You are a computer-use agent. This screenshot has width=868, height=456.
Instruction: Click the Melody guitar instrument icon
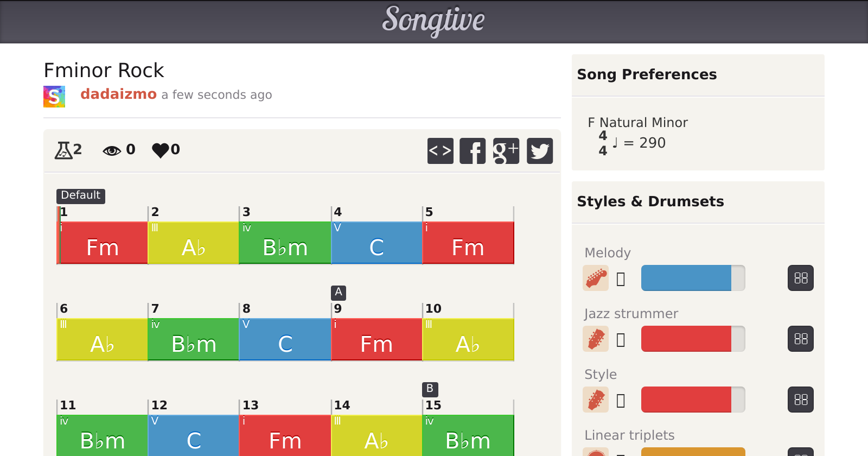point(596,278)
